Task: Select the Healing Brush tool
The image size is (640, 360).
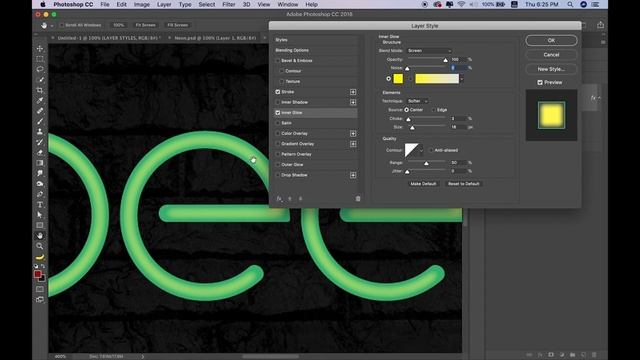Action: 40,111
